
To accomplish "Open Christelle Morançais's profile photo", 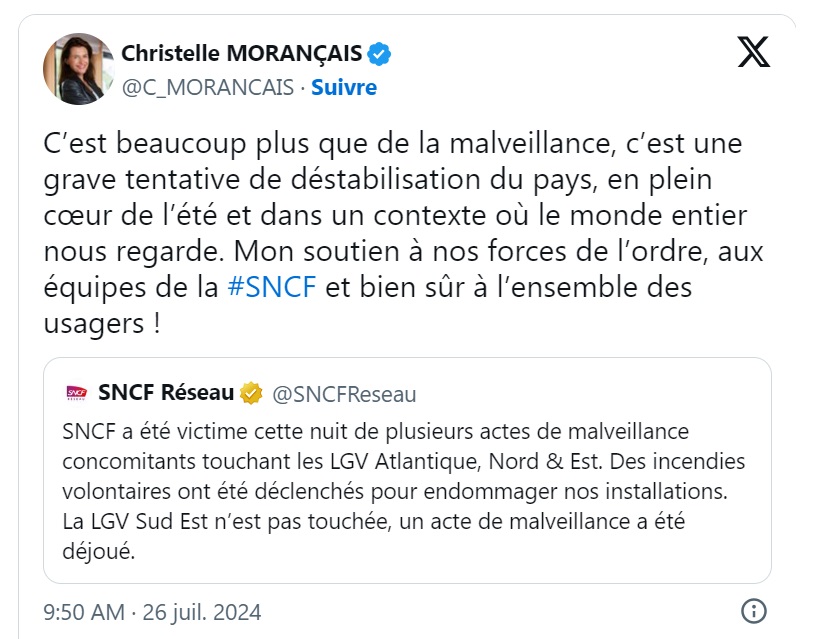I will tap(77, 68).
